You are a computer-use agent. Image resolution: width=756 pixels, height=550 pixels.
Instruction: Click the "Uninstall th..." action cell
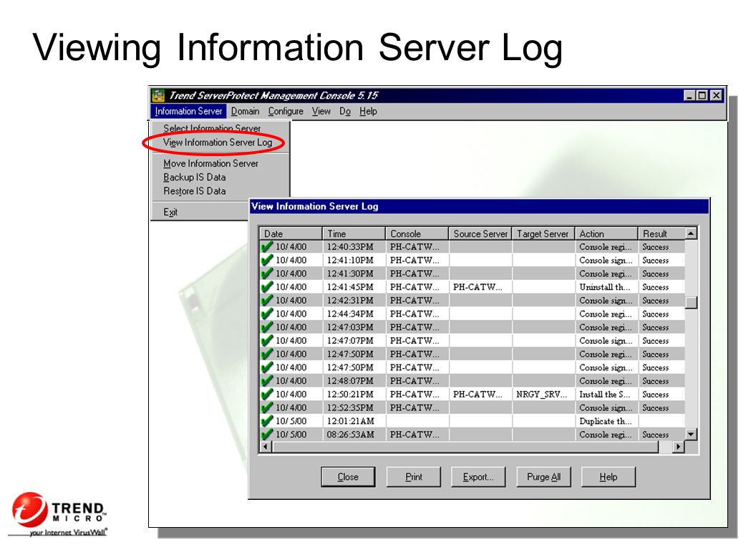[605, 287]
